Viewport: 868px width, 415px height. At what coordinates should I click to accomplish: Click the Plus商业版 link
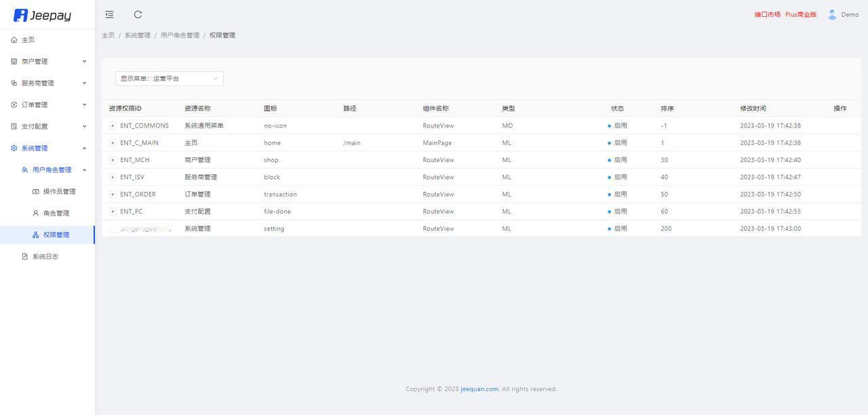[x=801, y=14]
